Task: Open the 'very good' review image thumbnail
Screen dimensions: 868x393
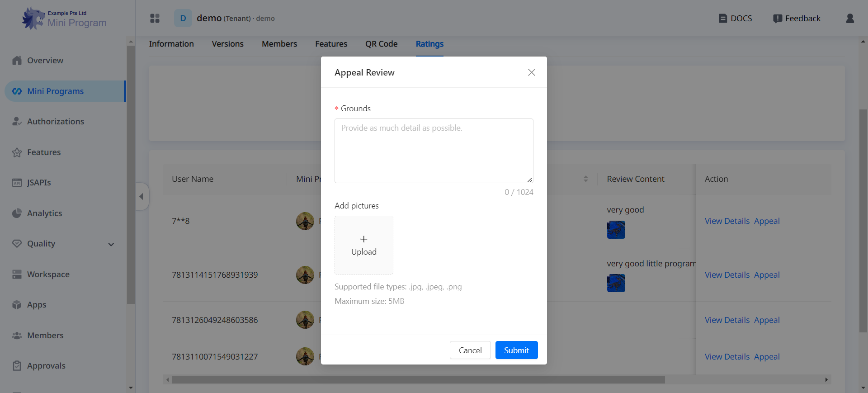Action: (616, 230)
